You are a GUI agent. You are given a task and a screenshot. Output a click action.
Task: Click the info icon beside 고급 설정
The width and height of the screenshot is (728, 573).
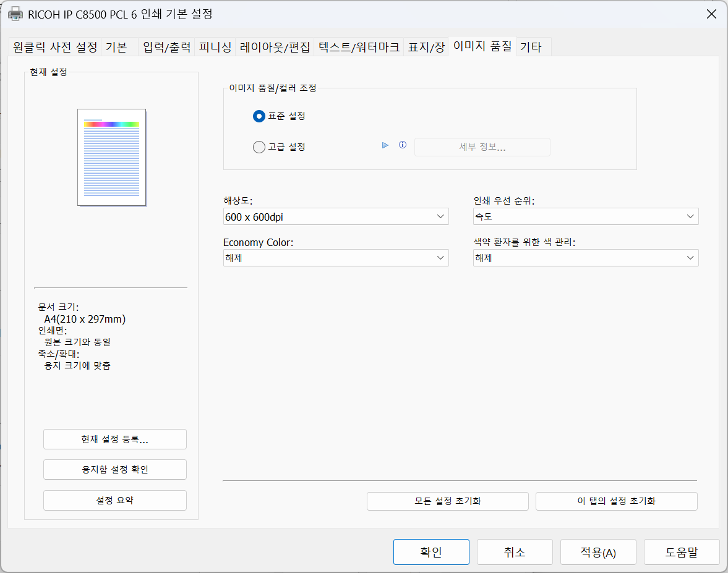[x=403, y=145]
